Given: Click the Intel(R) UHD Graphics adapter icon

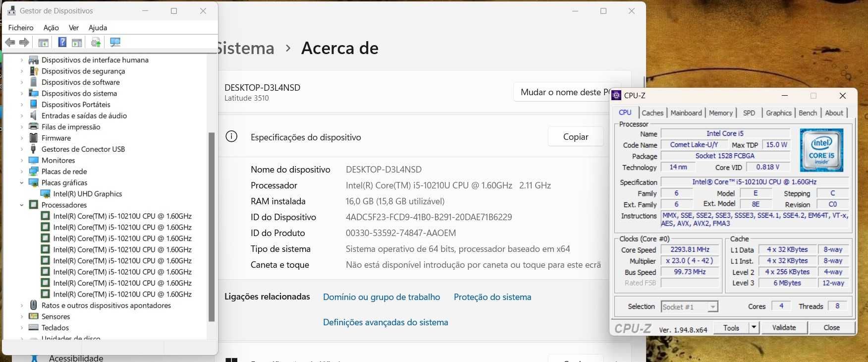Looking at the screenshot, I should tap(45, 193).
